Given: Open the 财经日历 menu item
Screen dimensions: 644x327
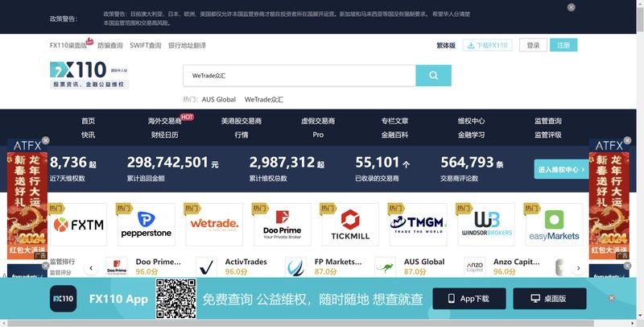Looking at the screenshot, I should click(x=164, y=135).
